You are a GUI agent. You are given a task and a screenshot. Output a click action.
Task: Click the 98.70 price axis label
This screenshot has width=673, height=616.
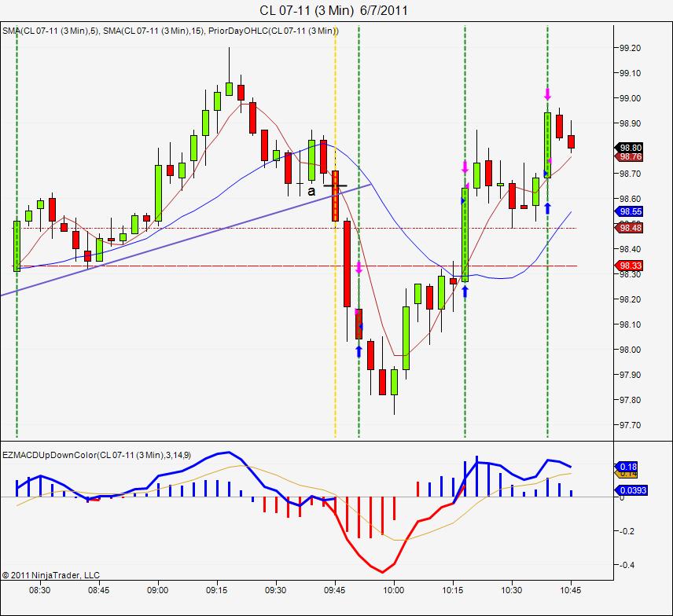point(630,174)
